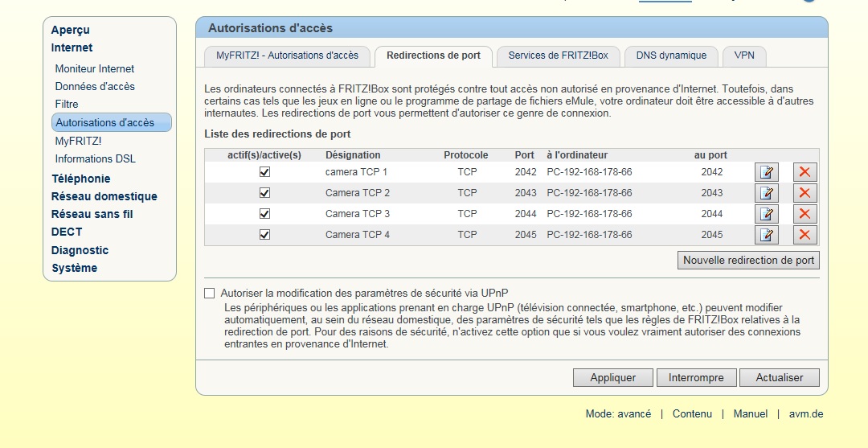This screenshot has height=448, width=868.
Task: Expand Téléphonie section
Action: [81, 179]
